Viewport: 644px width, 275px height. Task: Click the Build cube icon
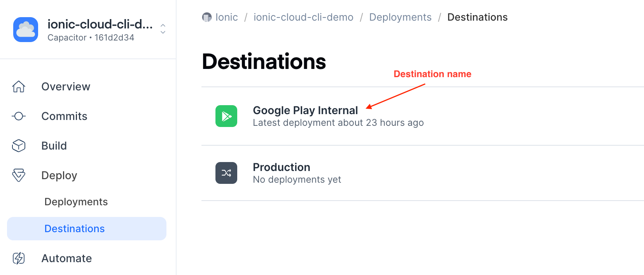pos(19,146)
